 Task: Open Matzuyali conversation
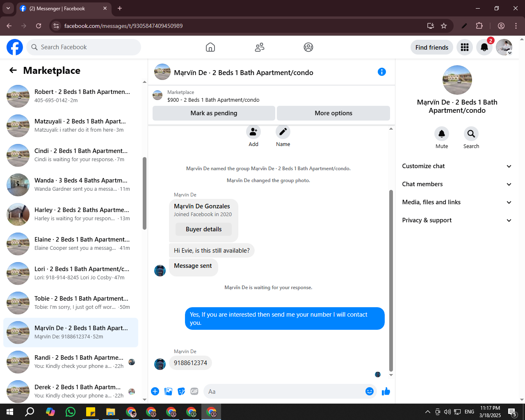coord(71,126)
